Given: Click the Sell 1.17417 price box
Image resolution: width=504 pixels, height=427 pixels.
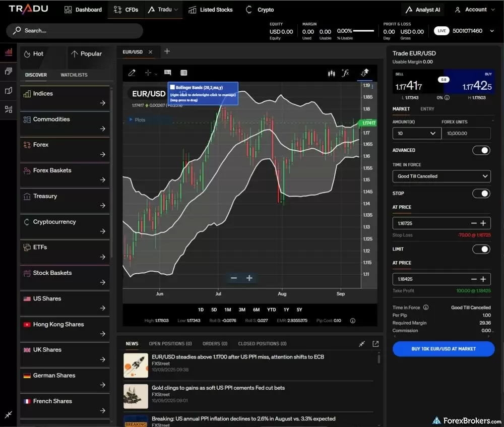Looking at the screenshot, I should point(417,81).
